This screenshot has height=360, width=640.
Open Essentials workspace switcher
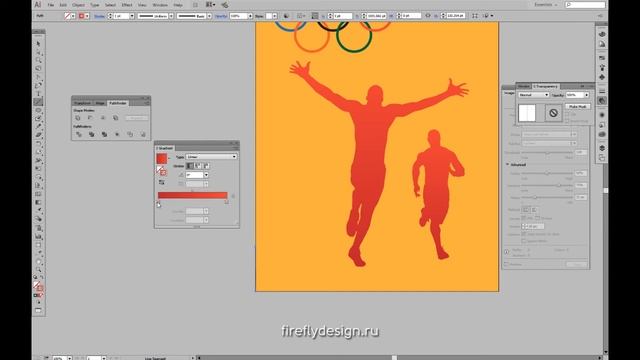click(x=546, y=5)
